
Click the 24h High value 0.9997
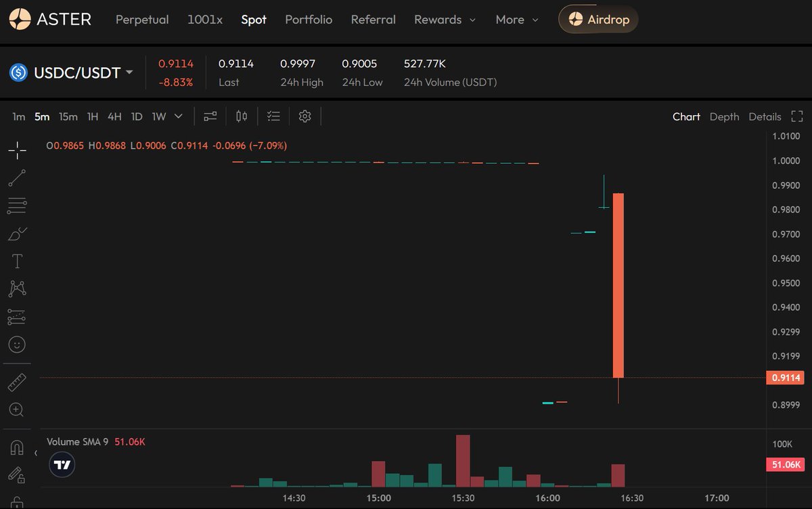pos(298,64)
